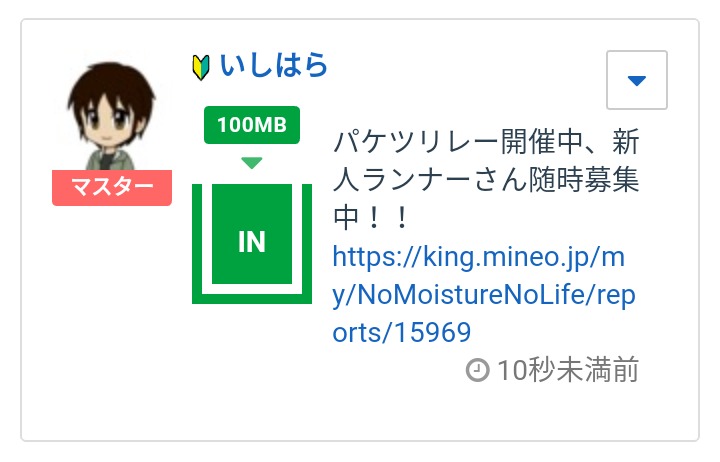Click the white IN label inside tank

tap(251, 242)
